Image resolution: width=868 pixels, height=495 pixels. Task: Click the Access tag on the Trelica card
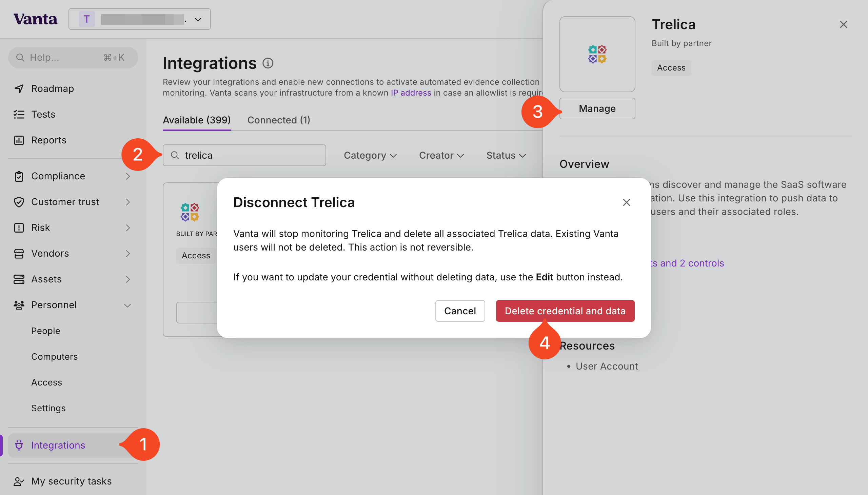196,255
